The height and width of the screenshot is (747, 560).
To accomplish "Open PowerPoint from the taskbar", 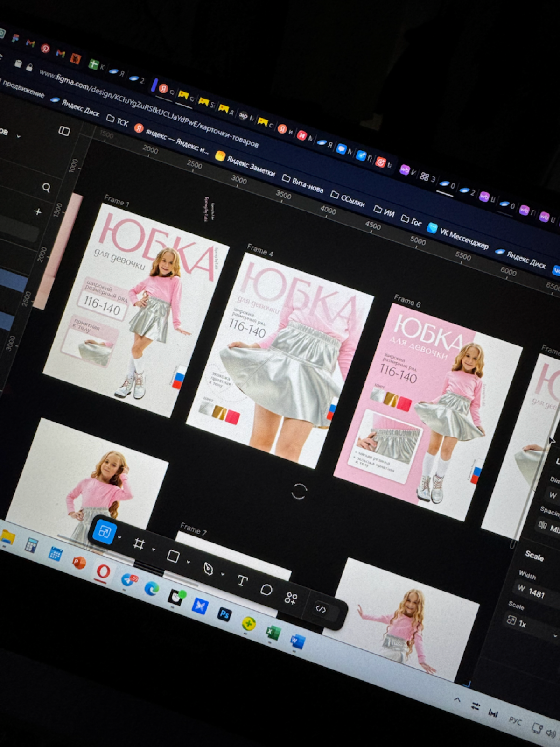I will 79,562.
